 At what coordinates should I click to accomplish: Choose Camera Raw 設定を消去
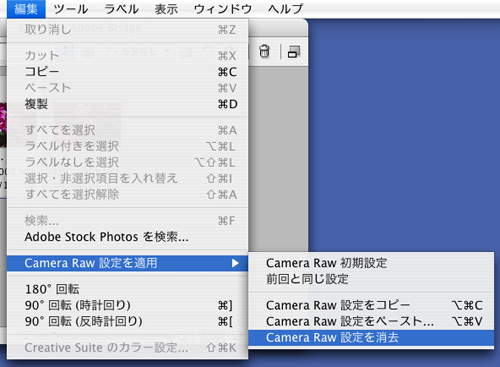371,338
